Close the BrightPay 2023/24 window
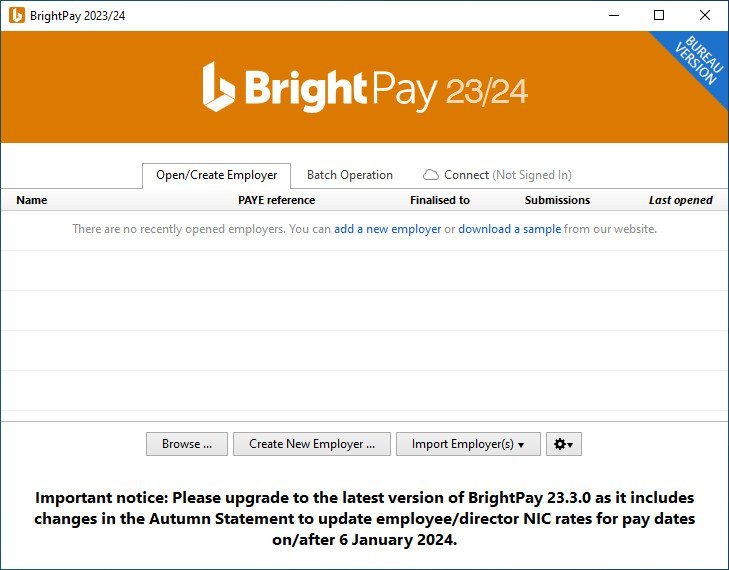This screenshot has height=570, width=729. pos(704,15)
